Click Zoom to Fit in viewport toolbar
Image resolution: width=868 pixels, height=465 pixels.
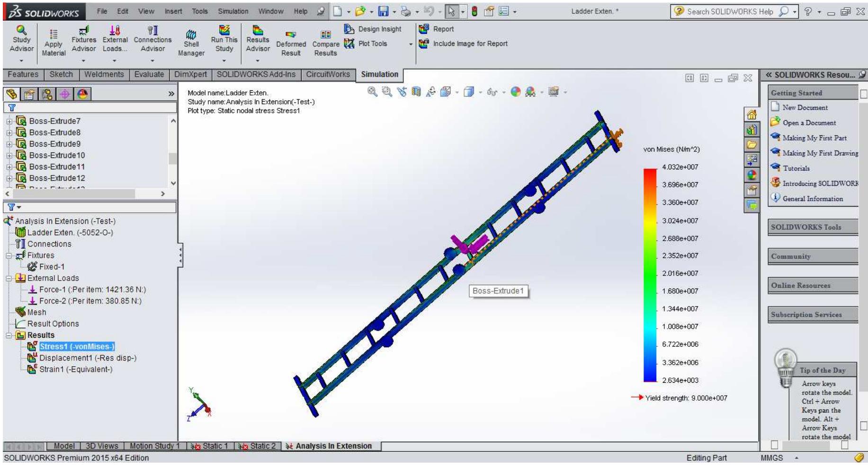[373, 92]
